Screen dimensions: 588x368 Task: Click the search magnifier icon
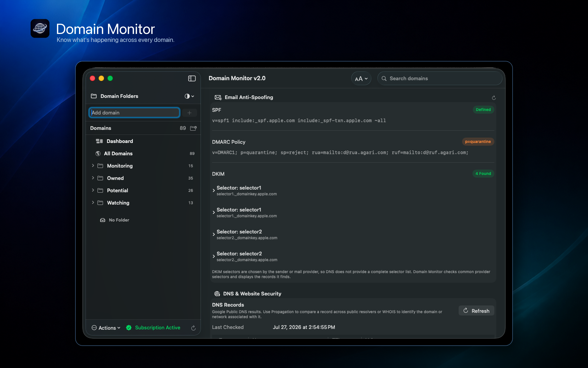tap(384, 78)
